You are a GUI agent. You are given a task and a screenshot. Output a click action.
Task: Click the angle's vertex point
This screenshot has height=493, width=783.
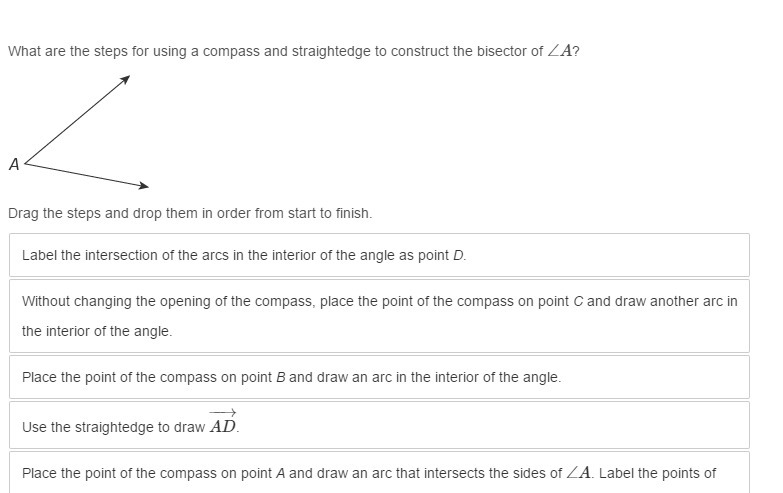coord(25,163)
